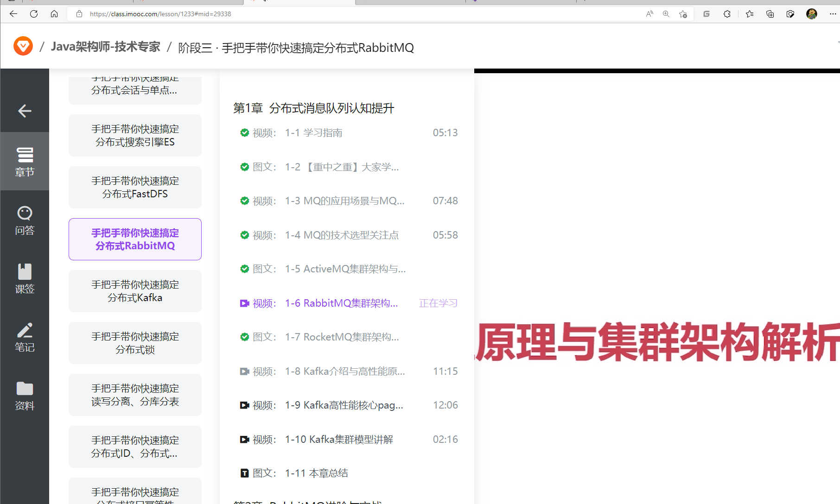
Task: Click the video icon beside 1-8 Kafka介绍与高性能原
Action: (244, 371)
